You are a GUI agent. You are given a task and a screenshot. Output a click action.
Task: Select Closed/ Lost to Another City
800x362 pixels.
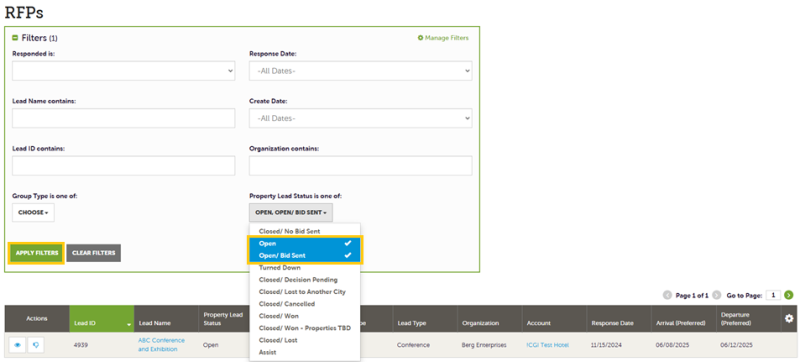coord(305,292)
